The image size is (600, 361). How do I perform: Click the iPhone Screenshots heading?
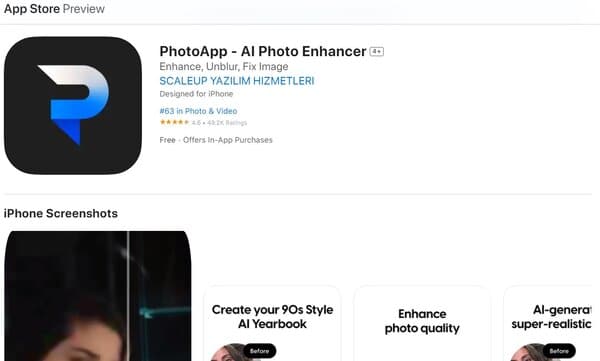pos(61,213)
